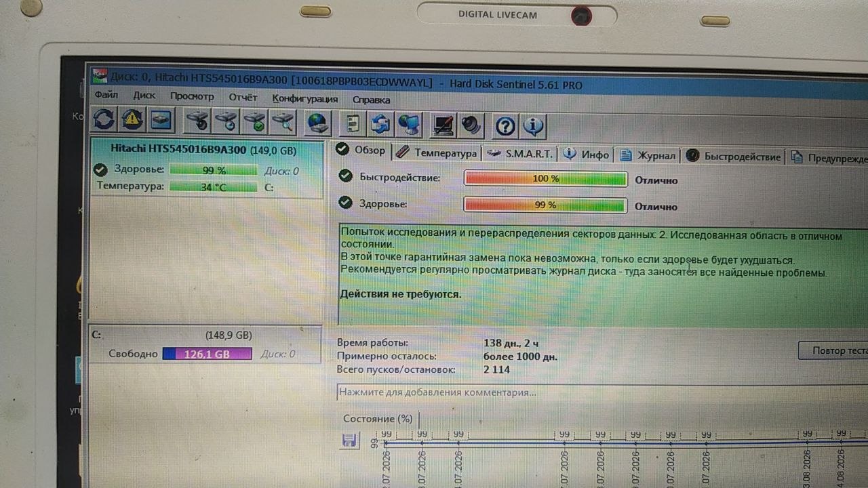Click the 'Действия не требуются.' text

[x=400, y=294]
